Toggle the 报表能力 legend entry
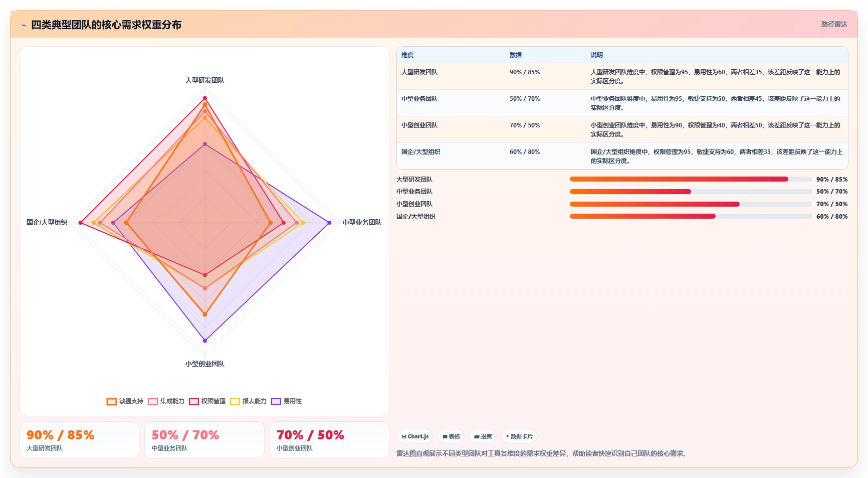The width and height of the screenshot is (868, 478). (249, 401)
